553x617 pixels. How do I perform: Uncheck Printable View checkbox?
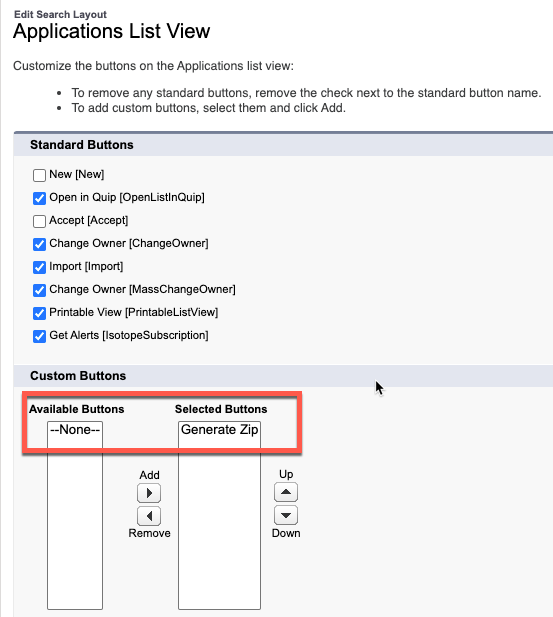[39, 313]
